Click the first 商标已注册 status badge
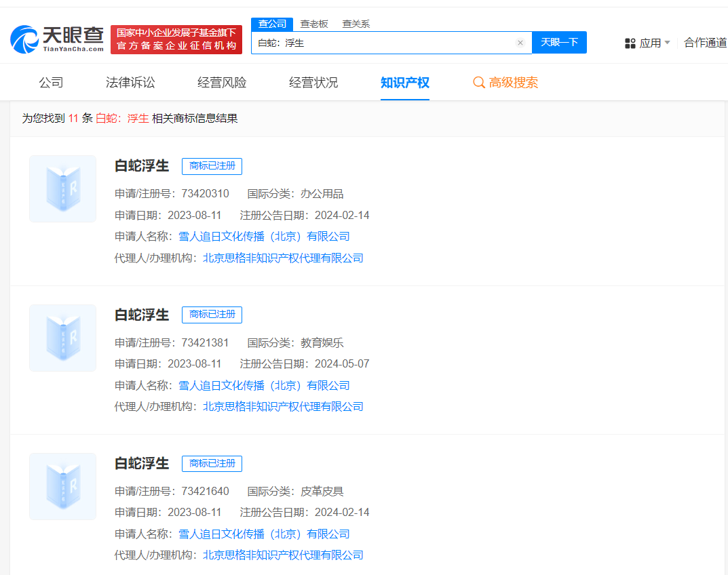The width and height of the screenshot is (728, 575). [x=211, y=166]
